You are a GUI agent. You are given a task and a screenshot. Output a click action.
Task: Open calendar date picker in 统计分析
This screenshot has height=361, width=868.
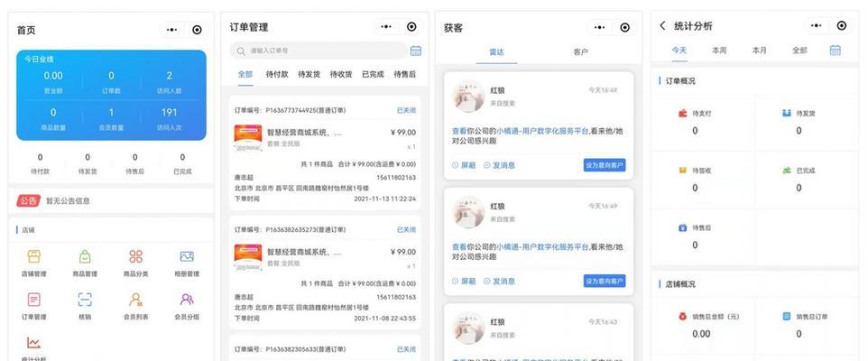836,50
